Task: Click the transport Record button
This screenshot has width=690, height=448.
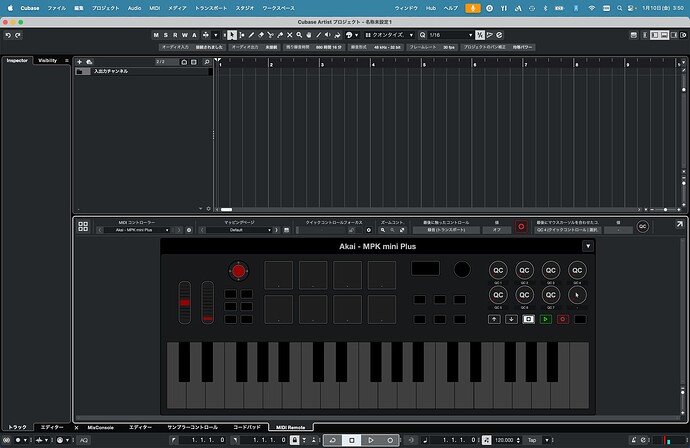Action: coord(390,440)
